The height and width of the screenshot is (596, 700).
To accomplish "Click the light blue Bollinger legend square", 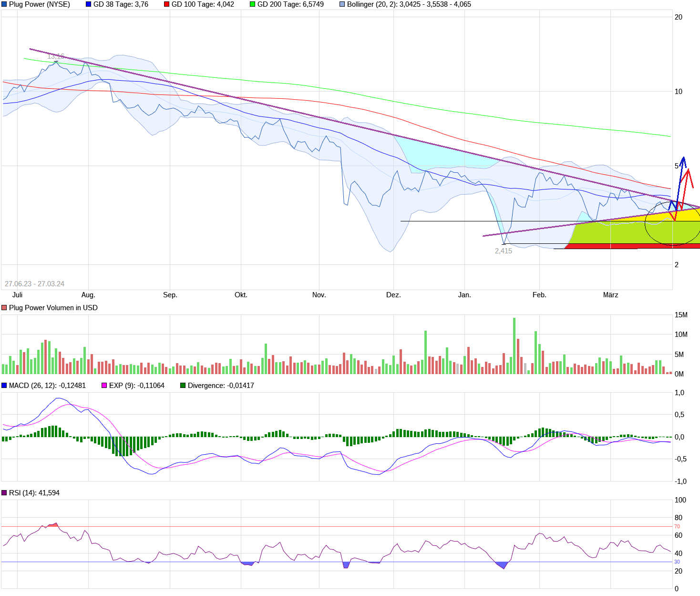I will [x=342, y=4].
